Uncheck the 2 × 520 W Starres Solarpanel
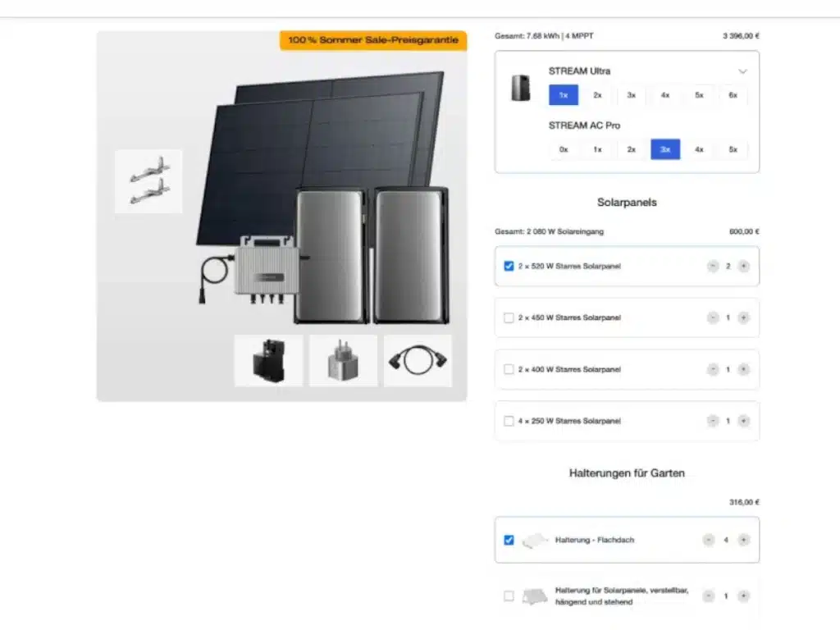The image size is (840, 630). tap(509, 266)
